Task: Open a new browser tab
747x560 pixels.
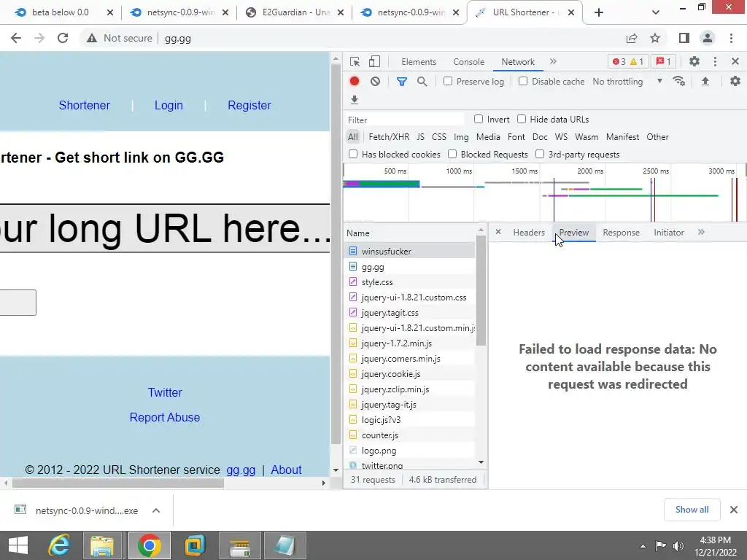Action: click(x=599, y=12)
